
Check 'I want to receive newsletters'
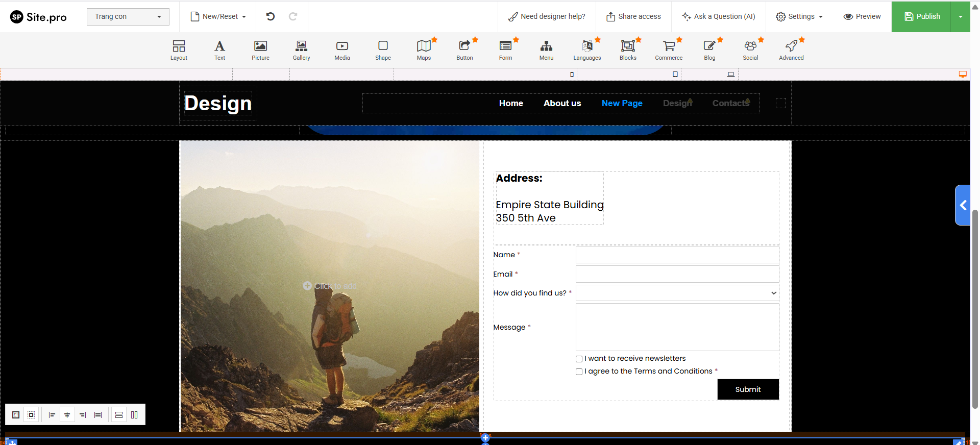(579, 359)
